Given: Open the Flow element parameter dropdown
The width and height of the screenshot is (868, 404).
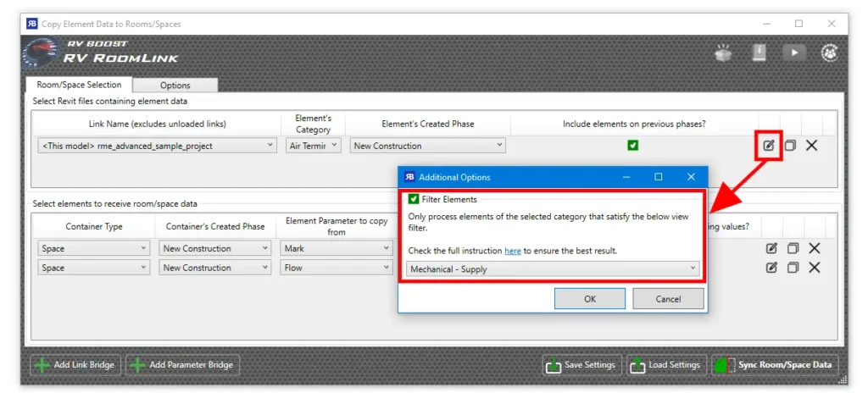Looking at the screenshot, I should [x=336, y=268].
